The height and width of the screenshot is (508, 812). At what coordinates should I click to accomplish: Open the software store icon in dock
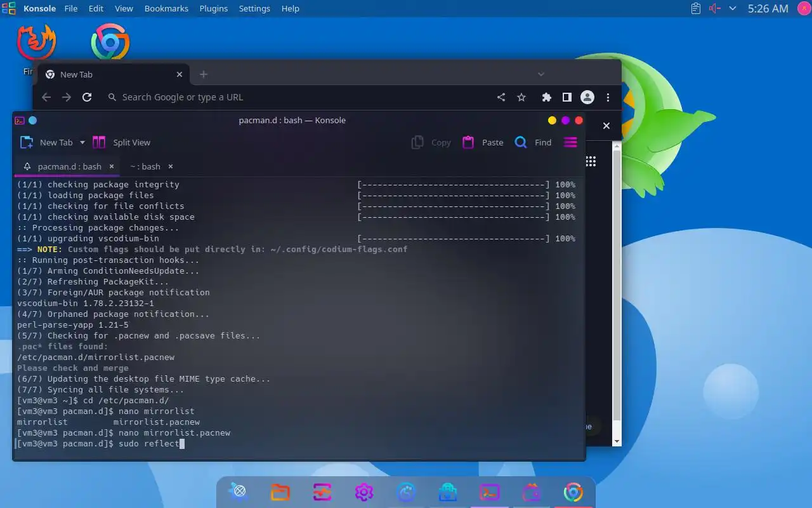(x=448, y=491)
